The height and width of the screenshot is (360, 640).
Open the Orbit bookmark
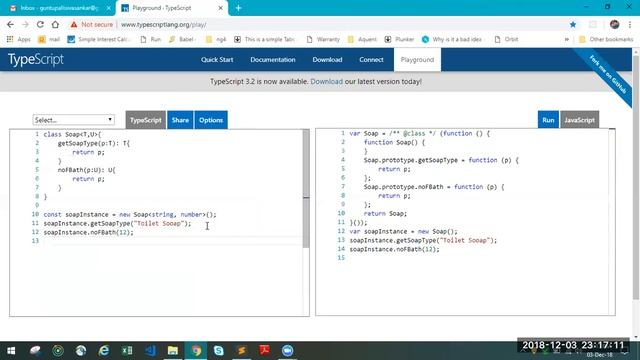506,39
